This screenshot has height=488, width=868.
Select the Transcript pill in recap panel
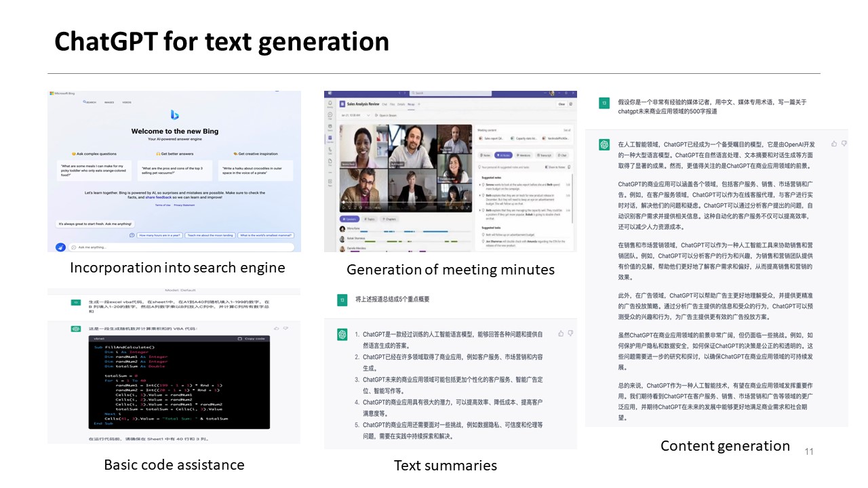[x=544, y=155]
